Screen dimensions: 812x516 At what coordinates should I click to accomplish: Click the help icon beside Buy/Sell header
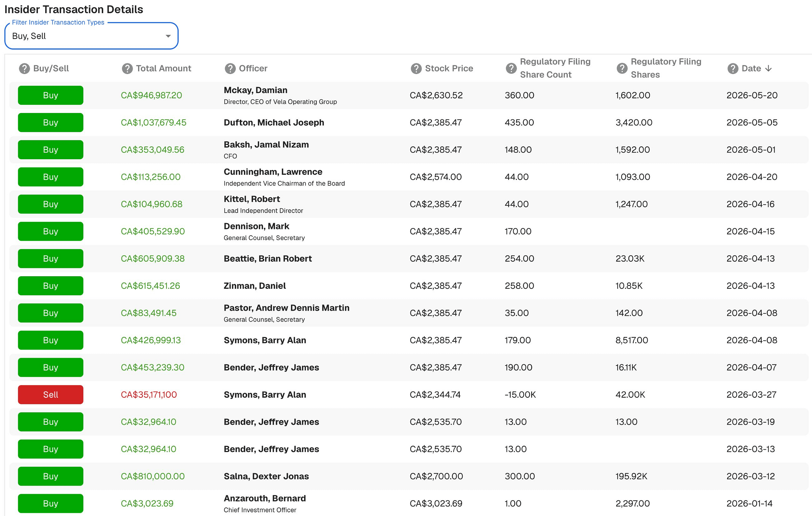click(24, 69)
